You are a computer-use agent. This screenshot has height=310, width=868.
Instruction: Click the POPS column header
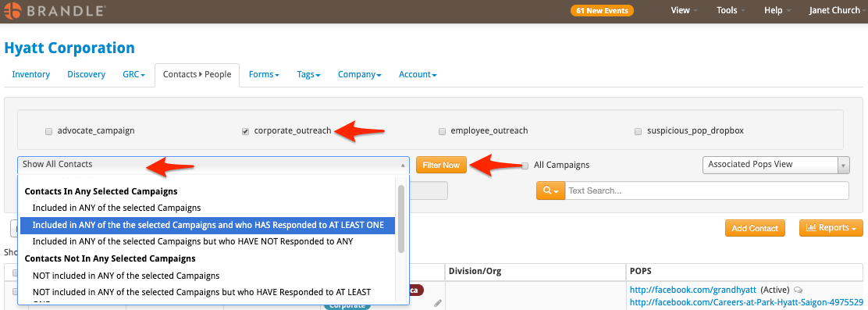click(x=745, y=272)
